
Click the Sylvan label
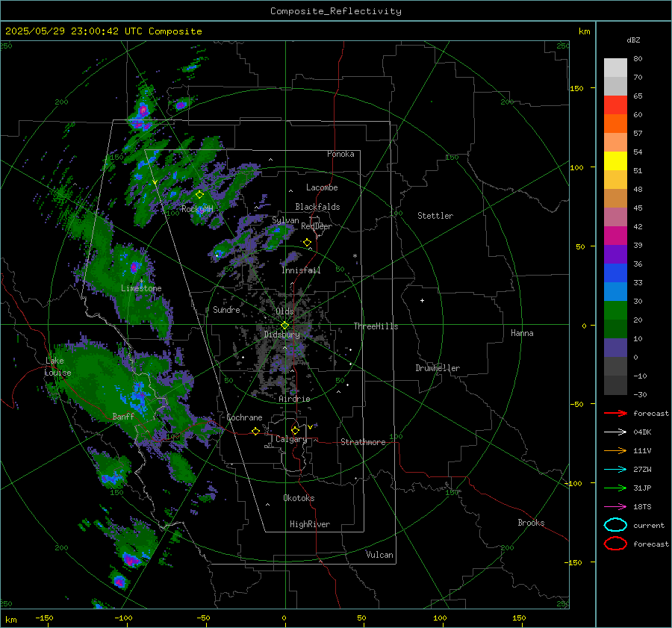(x=285, y=220)
